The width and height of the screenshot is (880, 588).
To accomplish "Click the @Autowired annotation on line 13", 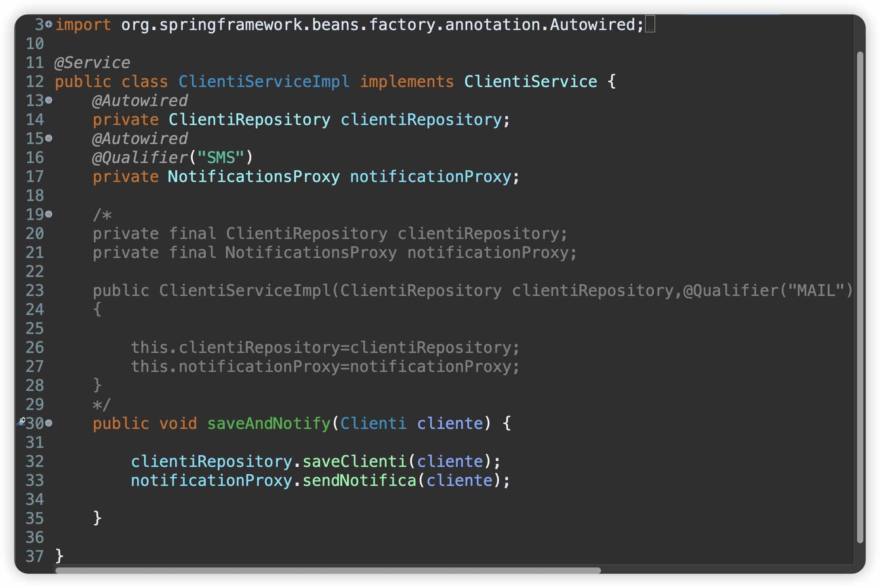I will coord(140,101).
